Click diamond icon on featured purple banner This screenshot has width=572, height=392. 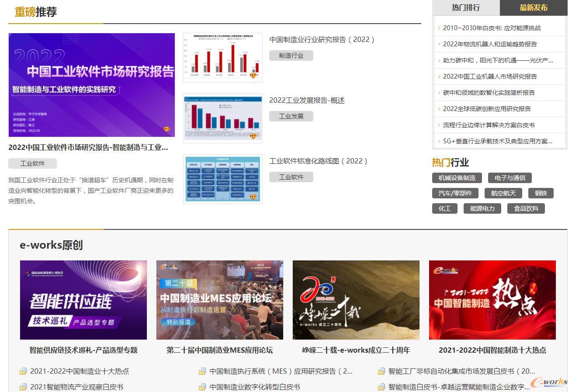click(167, 130)
